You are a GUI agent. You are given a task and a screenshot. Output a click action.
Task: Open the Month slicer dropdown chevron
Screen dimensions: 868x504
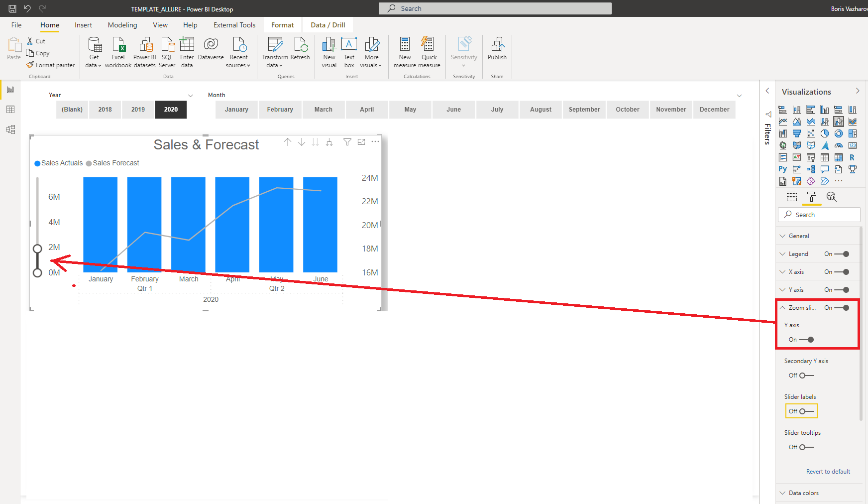(x=739, y=96)
